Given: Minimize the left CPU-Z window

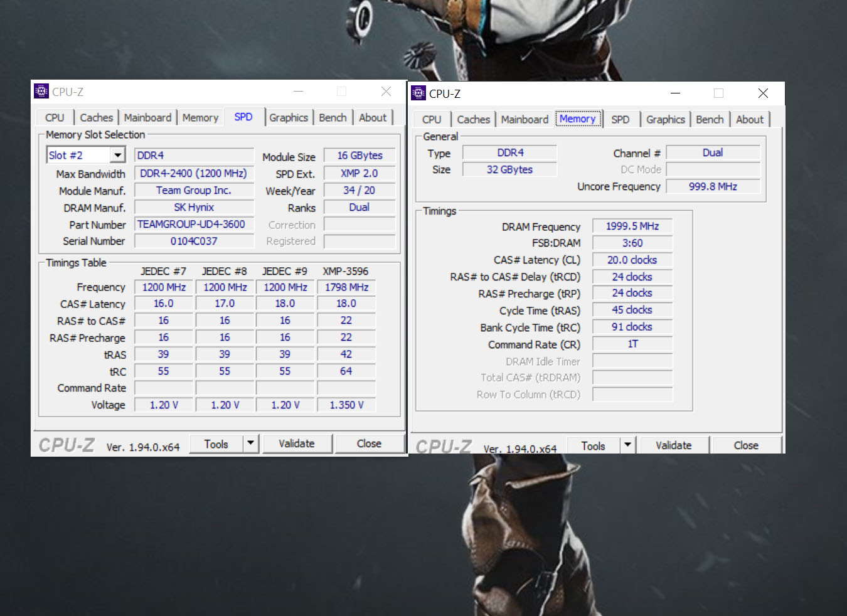Looking at the screenshot, I should pos(298,92).
